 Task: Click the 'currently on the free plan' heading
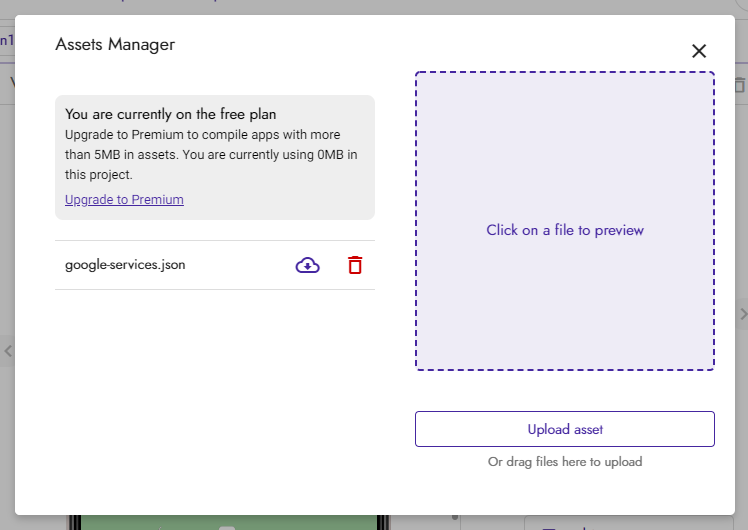(171, 114)
